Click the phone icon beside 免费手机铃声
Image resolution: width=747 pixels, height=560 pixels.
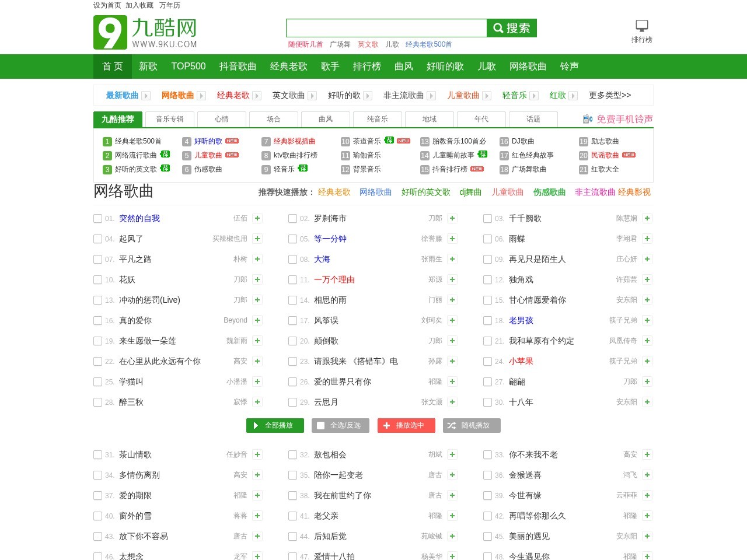586,119
